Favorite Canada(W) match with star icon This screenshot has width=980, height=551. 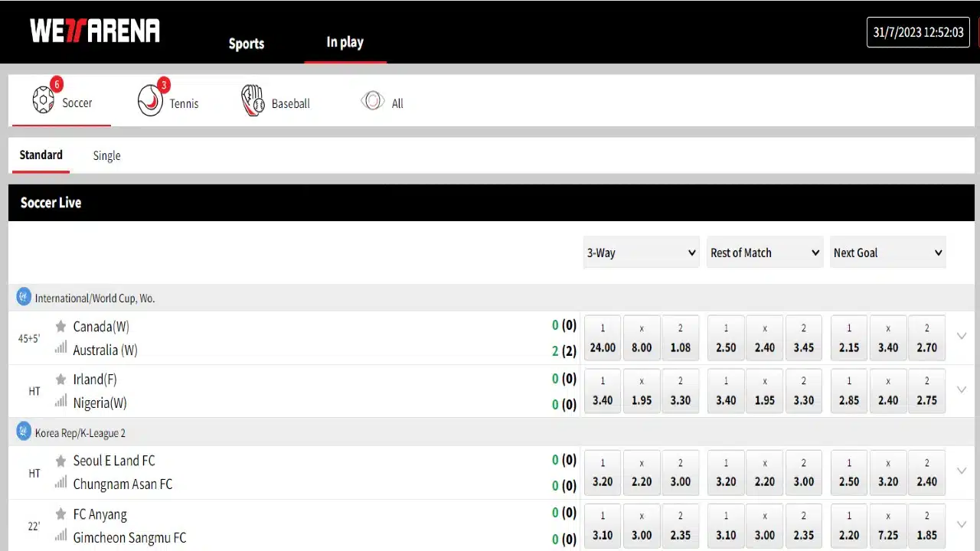pos(60,327)
